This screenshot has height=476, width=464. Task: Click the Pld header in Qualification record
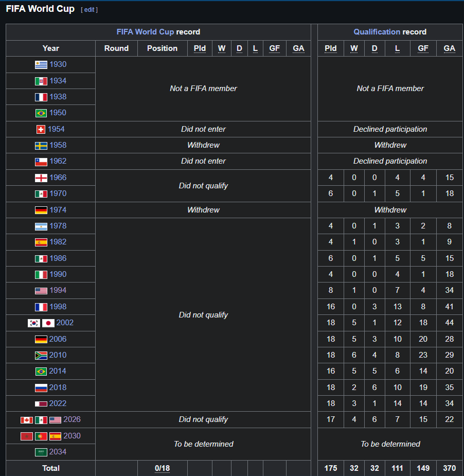pos(330,48)
